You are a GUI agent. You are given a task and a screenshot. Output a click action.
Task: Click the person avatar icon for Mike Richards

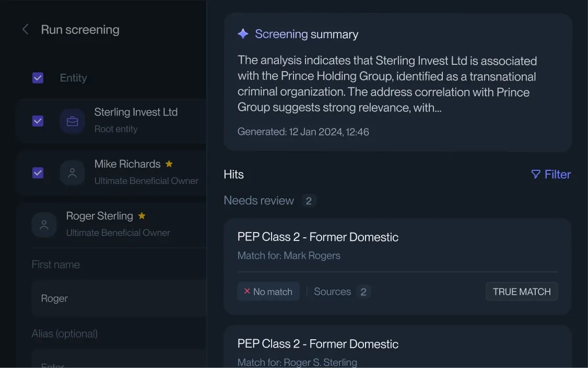click(x=72, y=173)
